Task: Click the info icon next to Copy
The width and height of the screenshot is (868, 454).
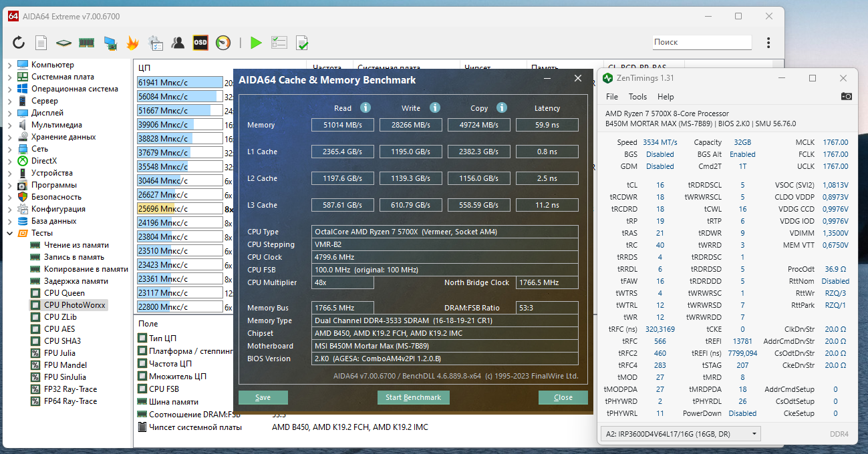Action: pyautogui.click(x=502, y=107)
